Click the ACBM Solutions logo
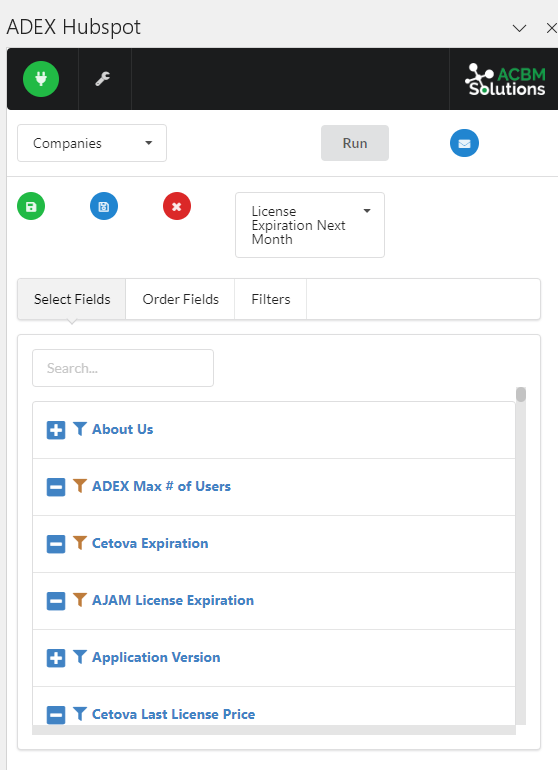 tap(505, 80)
